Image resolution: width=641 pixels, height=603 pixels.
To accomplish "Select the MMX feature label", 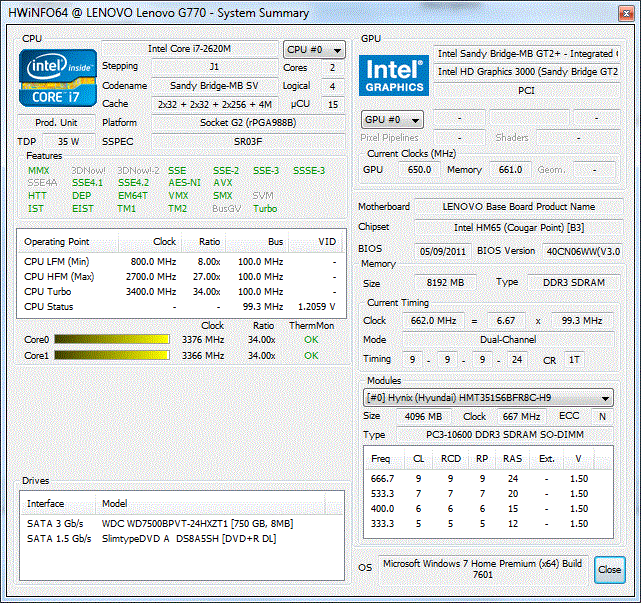I will [38, 170].
